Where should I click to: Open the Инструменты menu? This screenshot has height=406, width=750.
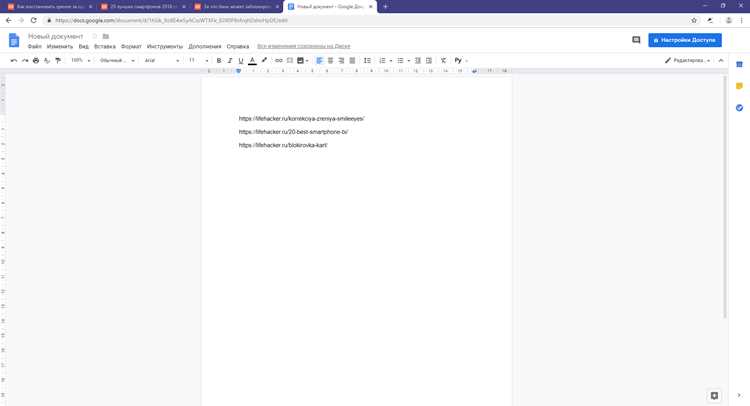pos(165,46)
